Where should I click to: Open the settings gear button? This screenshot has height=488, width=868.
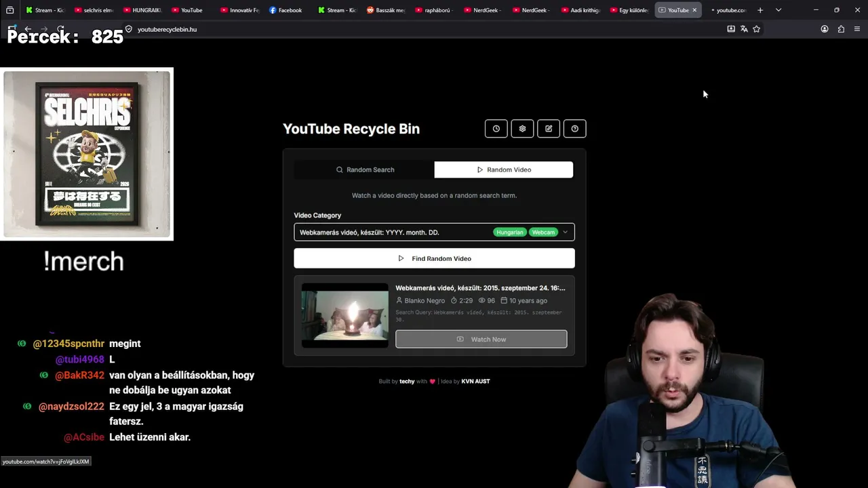coord(522,129)
